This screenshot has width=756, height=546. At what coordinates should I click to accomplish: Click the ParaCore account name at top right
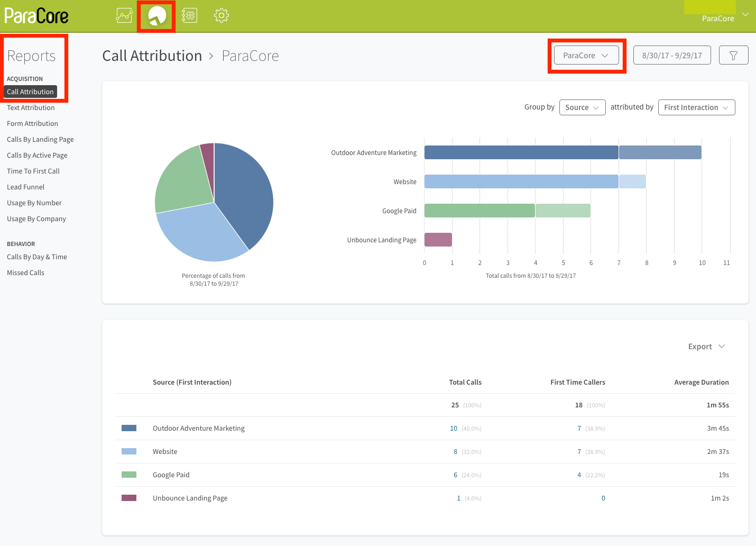coord(718,19)
